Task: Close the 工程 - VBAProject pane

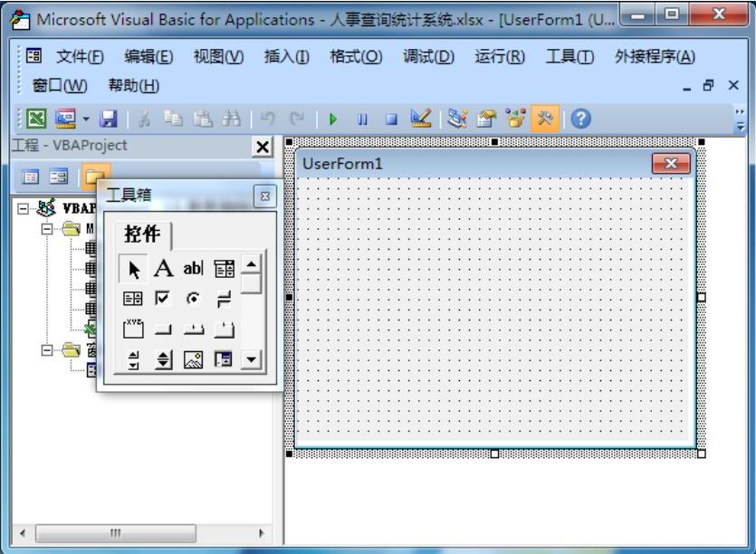Action: tap(263, 147)
